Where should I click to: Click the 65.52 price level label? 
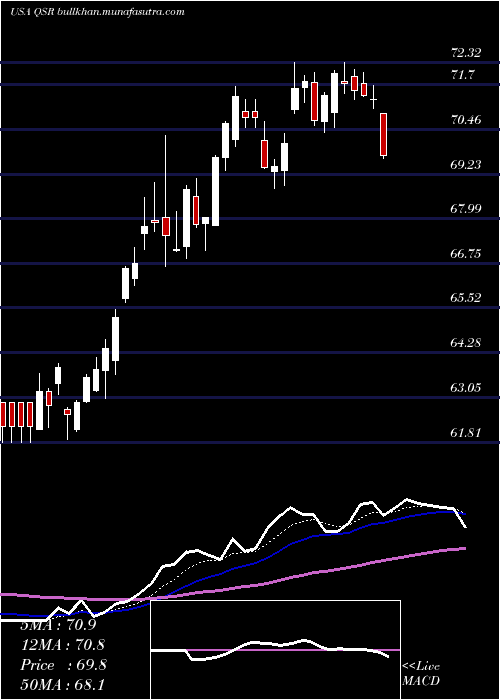tap(466, 297)
